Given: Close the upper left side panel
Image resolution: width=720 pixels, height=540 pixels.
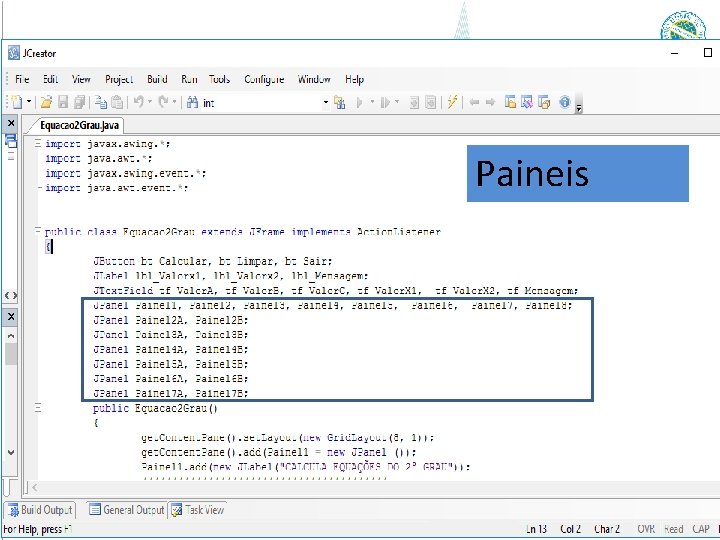Looking at the screenshot, I should [x=11, y=123].
